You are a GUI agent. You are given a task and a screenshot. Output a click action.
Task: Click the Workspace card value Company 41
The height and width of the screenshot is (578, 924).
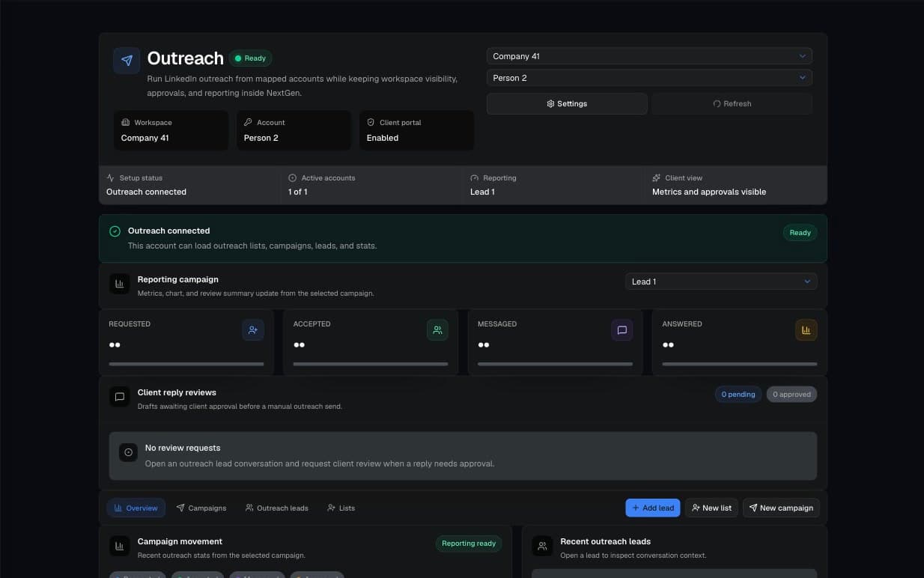click(x=145, y=138)
